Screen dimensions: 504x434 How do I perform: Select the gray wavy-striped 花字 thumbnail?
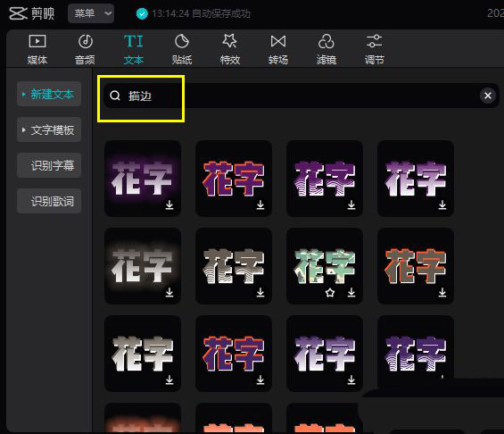[x=234, y=266]
